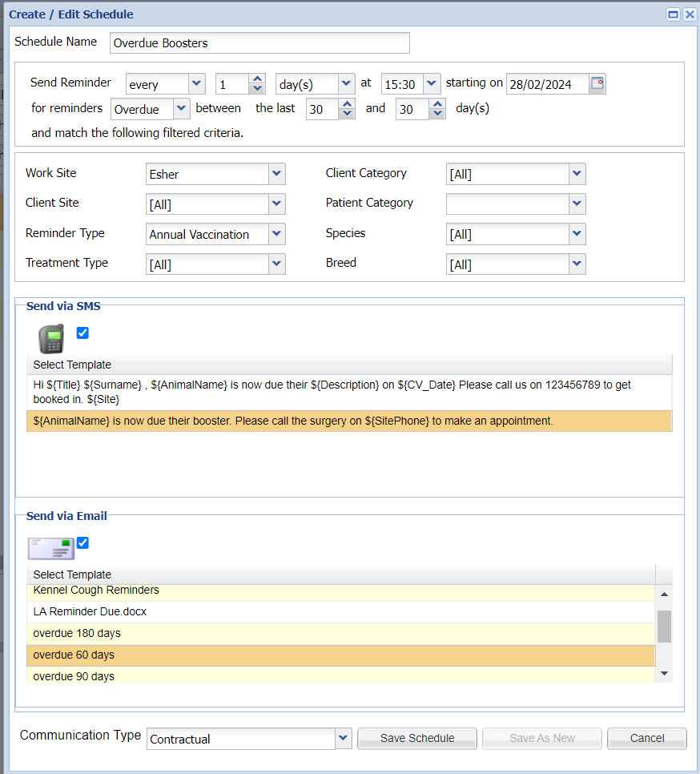Expand the Work Site dropdown

click(x=276, y=174)
